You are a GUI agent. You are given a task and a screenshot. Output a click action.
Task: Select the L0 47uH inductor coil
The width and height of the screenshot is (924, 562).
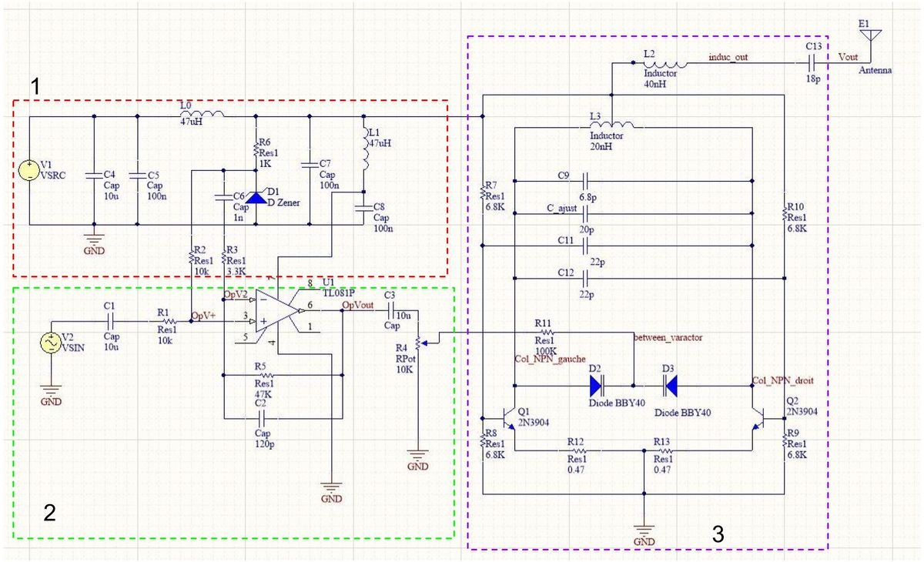[x=202, y=116]
